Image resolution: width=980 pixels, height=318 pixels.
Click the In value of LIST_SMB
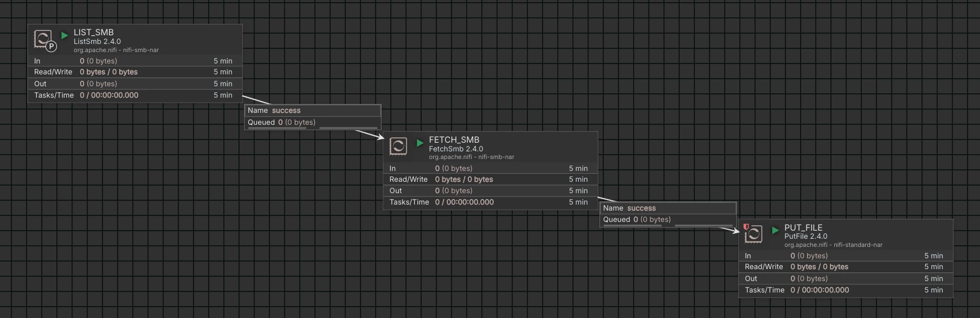pos(98,61)
